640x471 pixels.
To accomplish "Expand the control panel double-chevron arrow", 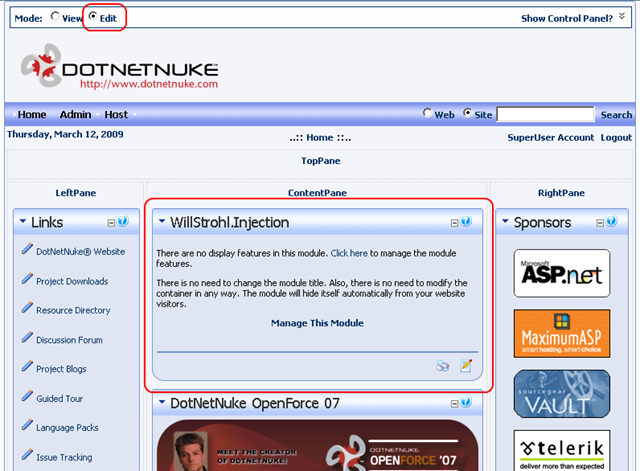I will 622,17.
